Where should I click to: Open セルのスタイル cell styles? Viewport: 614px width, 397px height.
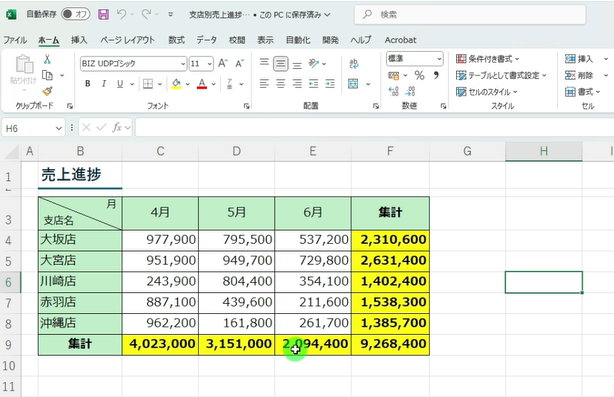(487, 92)
